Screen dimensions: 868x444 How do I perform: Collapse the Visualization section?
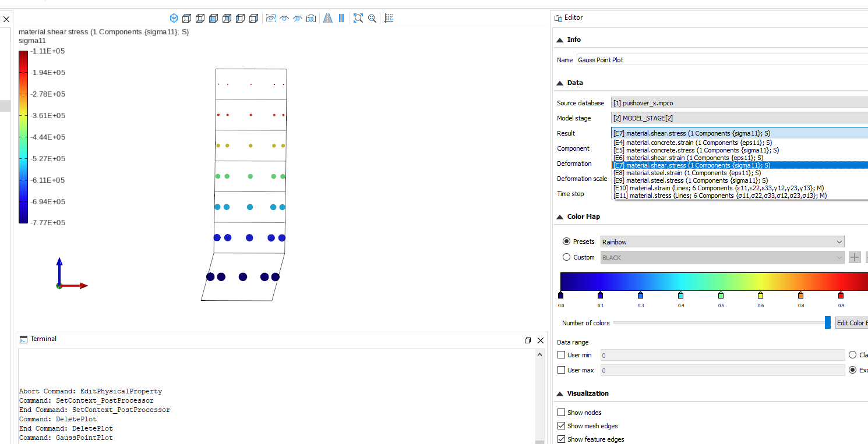coord(560,393)
